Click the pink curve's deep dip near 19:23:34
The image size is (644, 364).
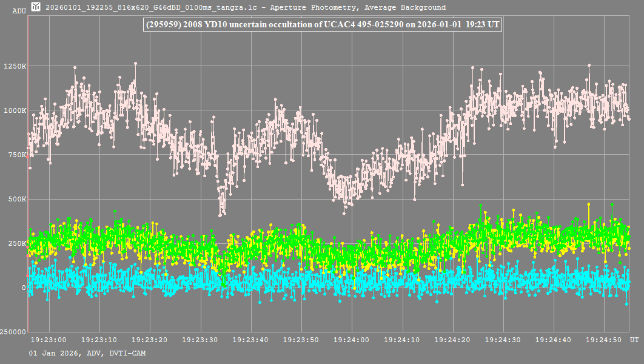[x=221, y=212]
